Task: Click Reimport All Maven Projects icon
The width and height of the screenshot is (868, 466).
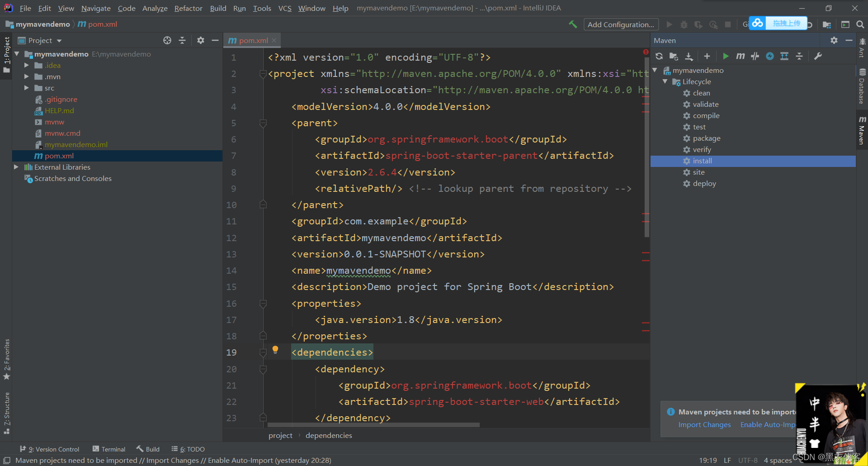Action: [659, 56]
